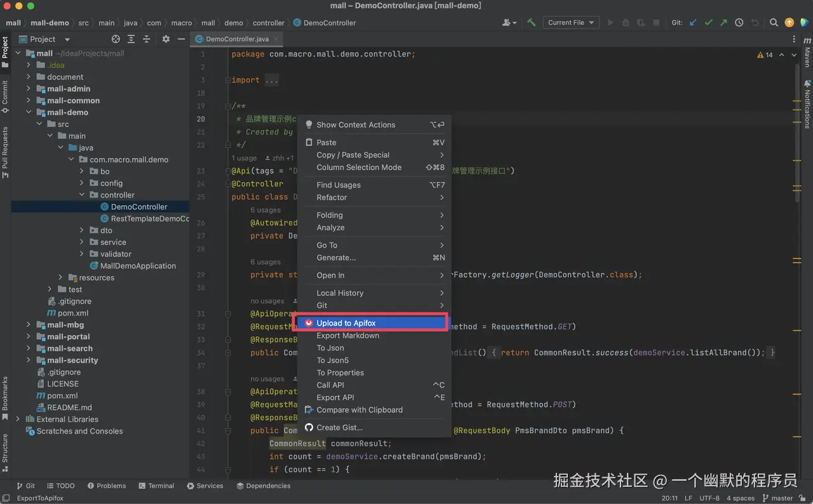Collapse the mall-demo module
This screenshot has height=504, width=813.
pyautogui.click(x=29, y=112)
